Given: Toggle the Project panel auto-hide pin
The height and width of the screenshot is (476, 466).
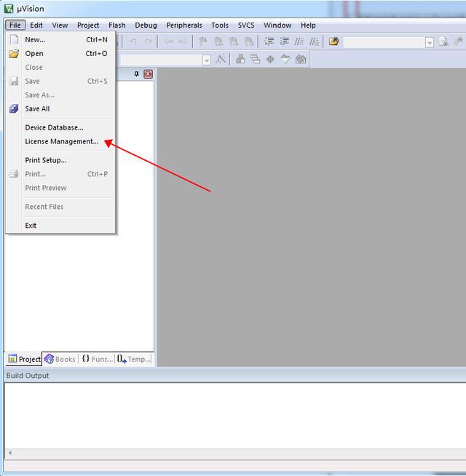Looking at the screenshot, I should click(x=137, y=74).
